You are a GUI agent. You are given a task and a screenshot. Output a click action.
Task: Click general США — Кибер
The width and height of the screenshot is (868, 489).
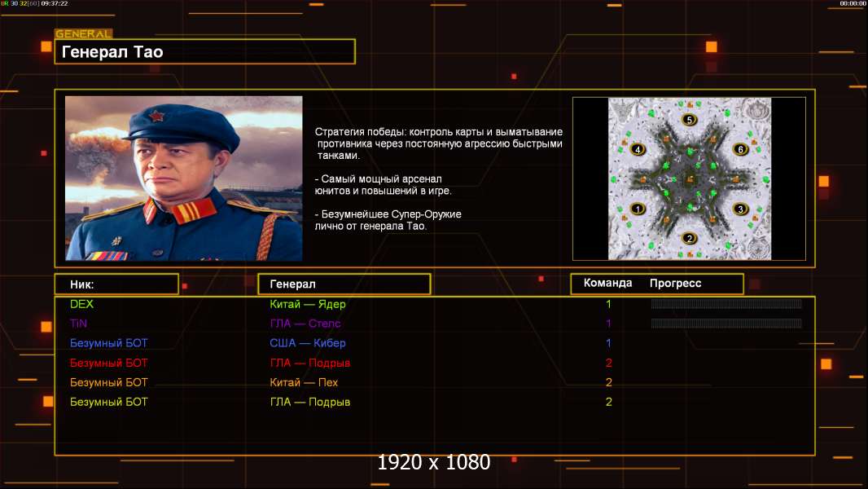coord(308,343)
